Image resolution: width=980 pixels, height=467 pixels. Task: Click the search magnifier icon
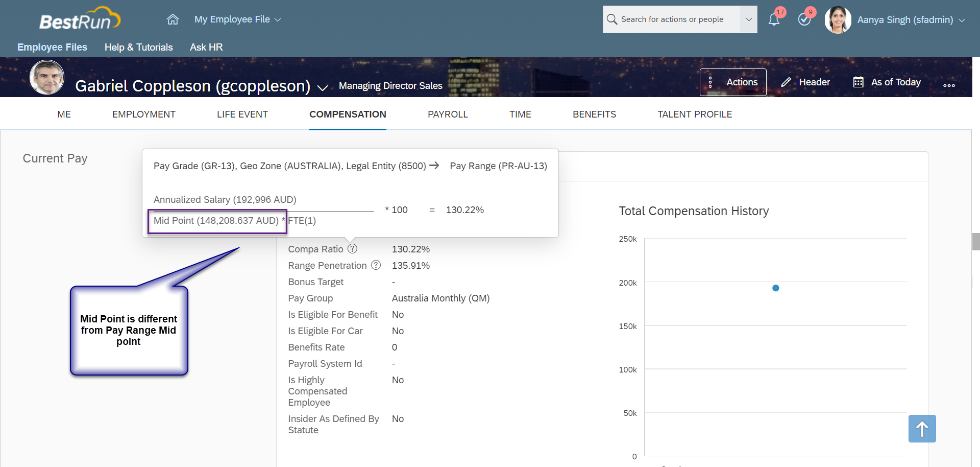pos(612,19)
